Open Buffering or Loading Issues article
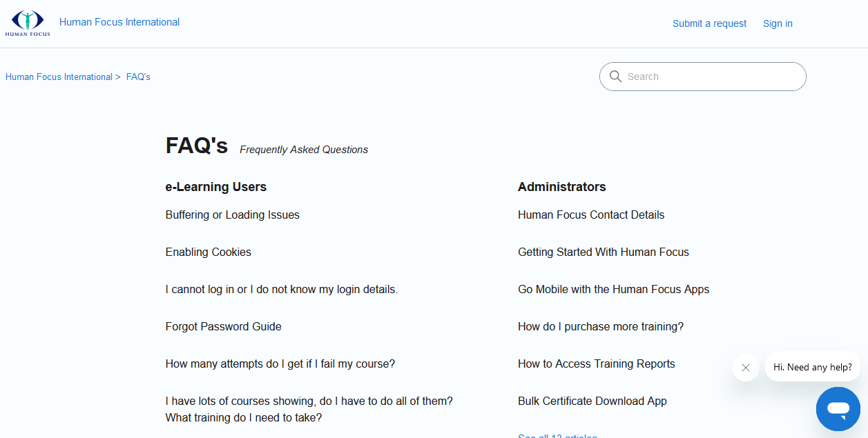The width and height of the screenshot is (868, 438). 233,215
